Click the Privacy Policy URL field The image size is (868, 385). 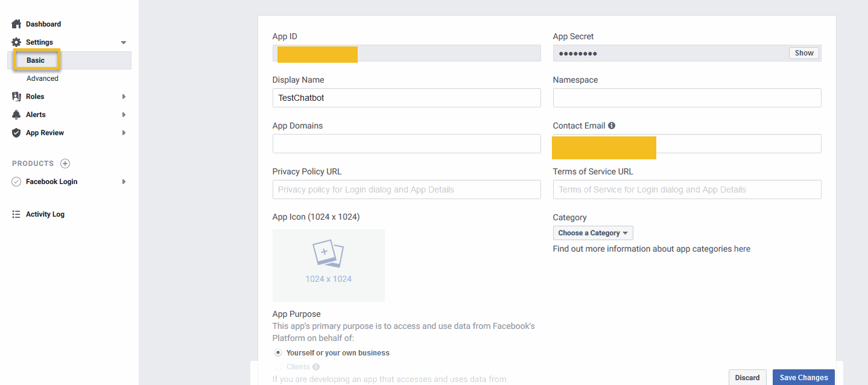[407, 189]
